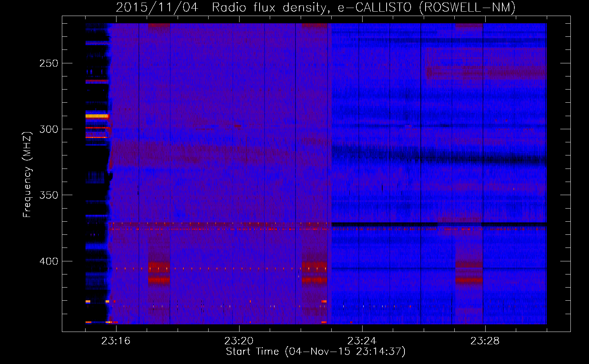Click the '23:16' time tick label
Viewport: 589px width, 364px height.
pos(116,341)
